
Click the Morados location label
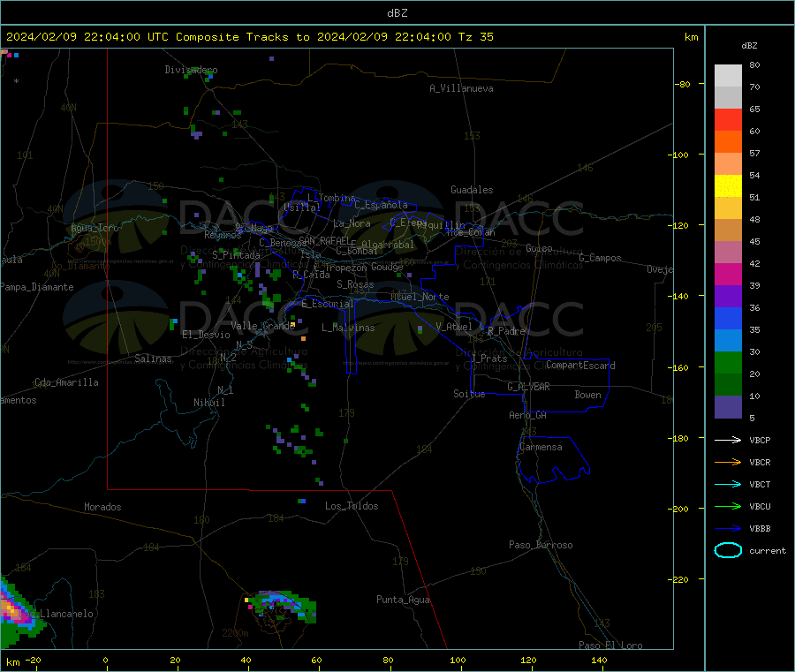tap(103, 507)
